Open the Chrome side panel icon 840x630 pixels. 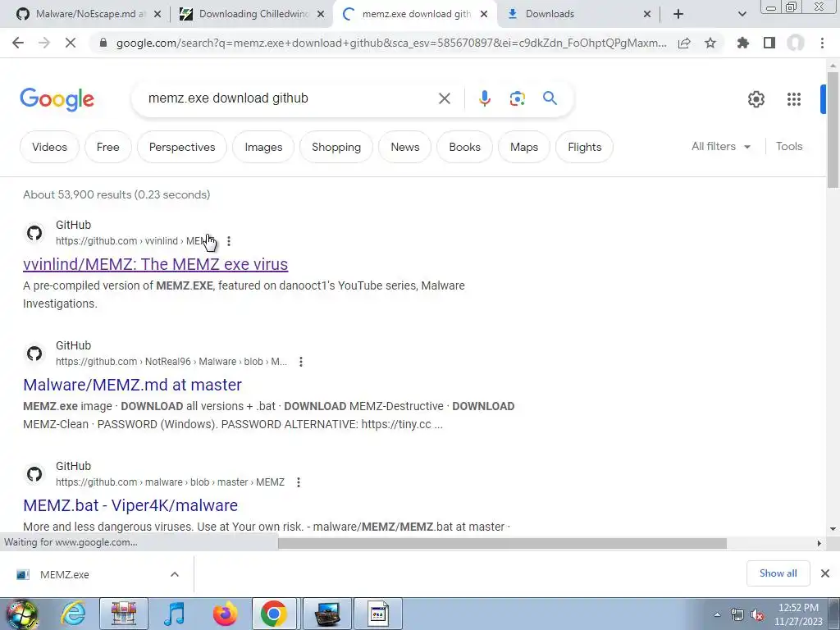[769, 43]
